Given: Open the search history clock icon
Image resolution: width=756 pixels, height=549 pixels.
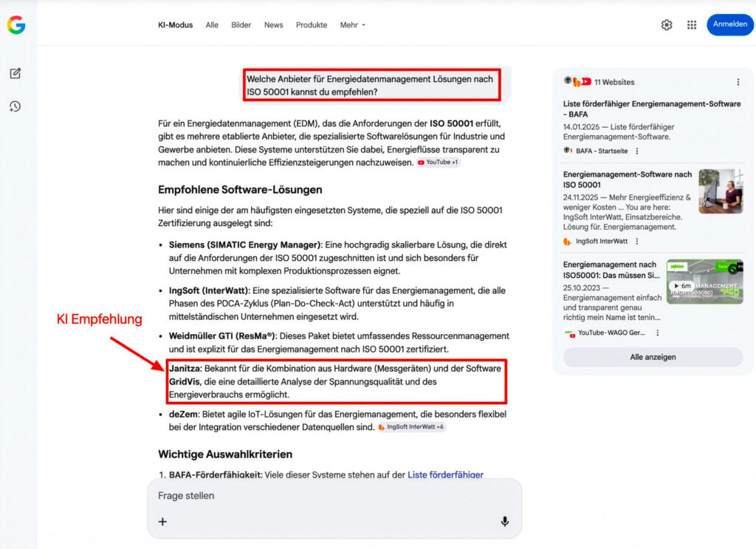Looking at the screenshot, I should pos(15,106).
